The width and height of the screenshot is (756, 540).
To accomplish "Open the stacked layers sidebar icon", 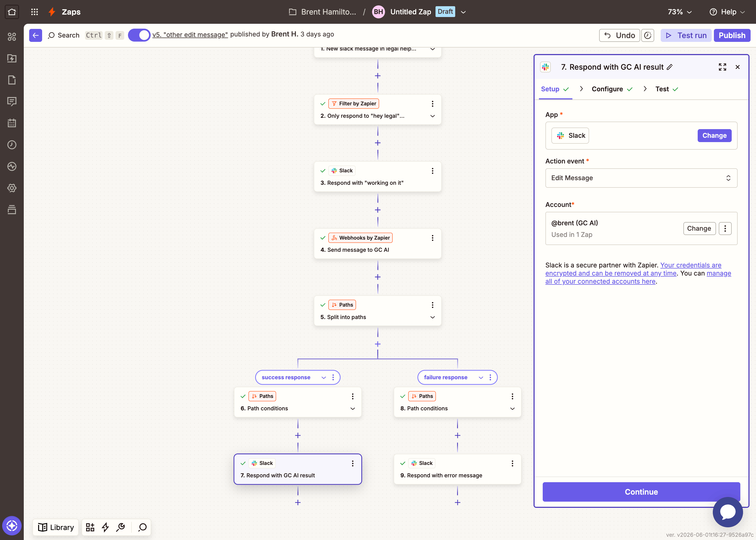I will point(12,209).
